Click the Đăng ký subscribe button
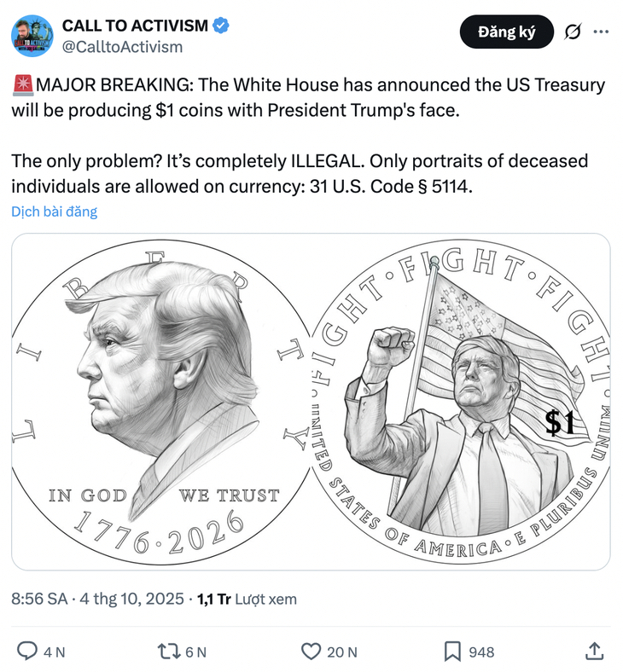 (x=506, y=32)
